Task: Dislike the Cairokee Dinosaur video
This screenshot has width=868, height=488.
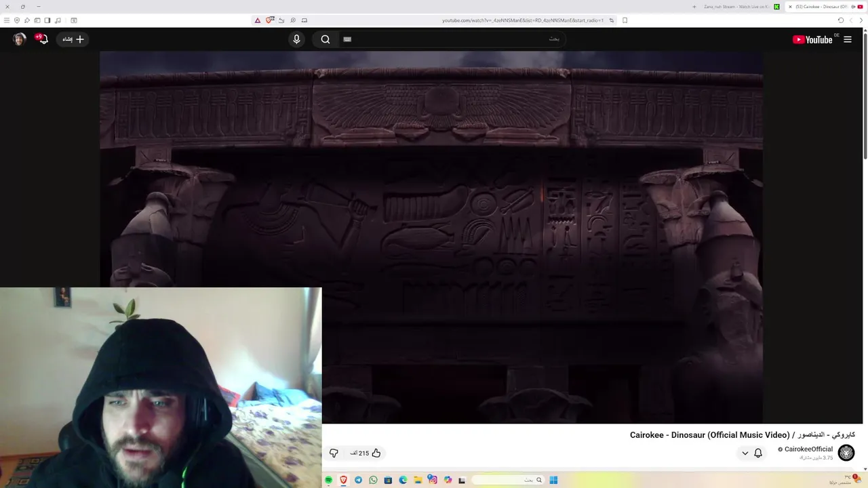Action: click(334, 453)
